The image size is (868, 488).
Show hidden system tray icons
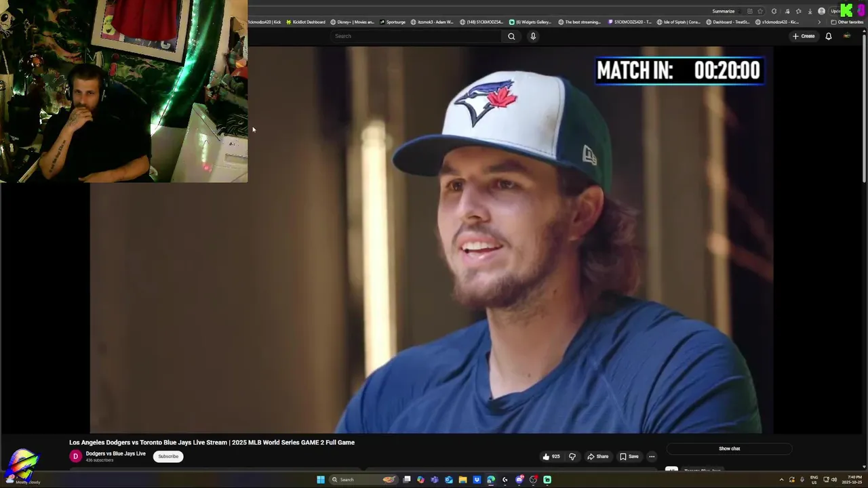(781, 480)
